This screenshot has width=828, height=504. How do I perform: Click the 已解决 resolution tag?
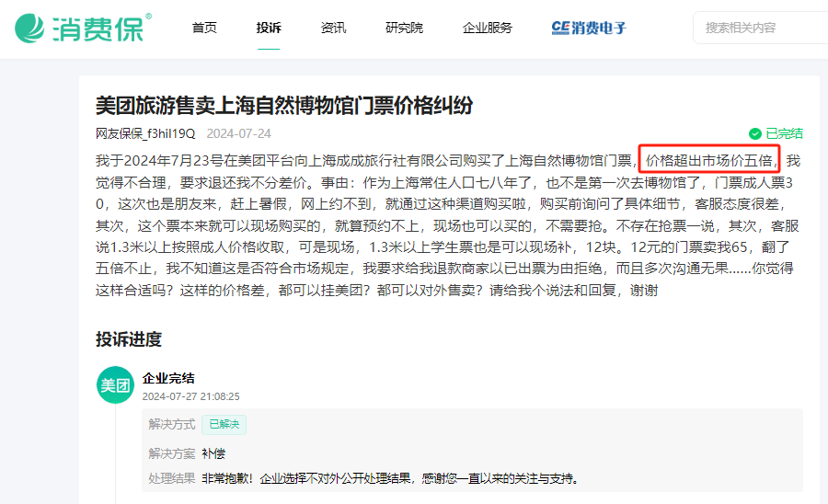[x=224, y=424]
